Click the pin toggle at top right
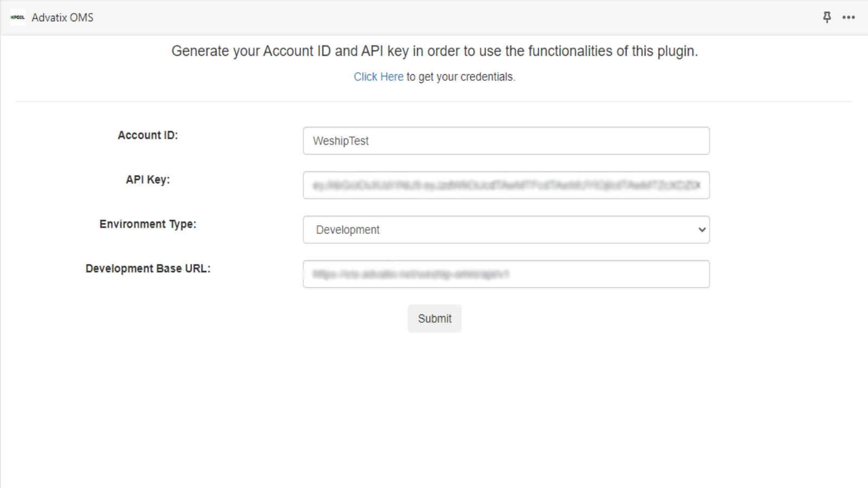Image resolution: width=868 pixels, height=488 pixels. pyautogui.click(x=826, y=17)
